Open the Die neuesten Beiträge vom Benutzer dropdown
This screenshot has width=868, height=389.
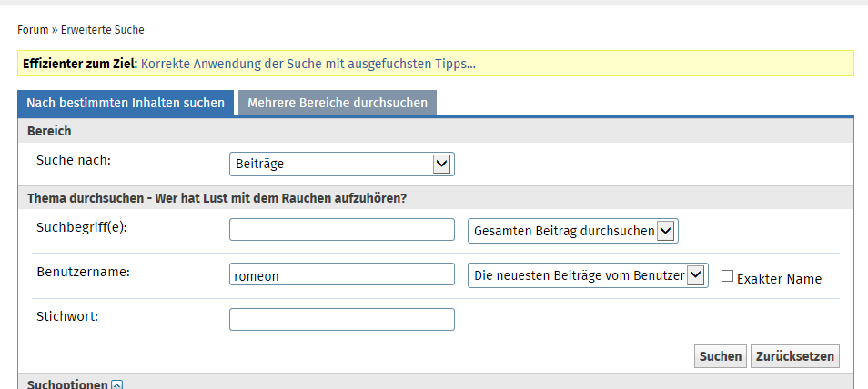coord(588,274)
